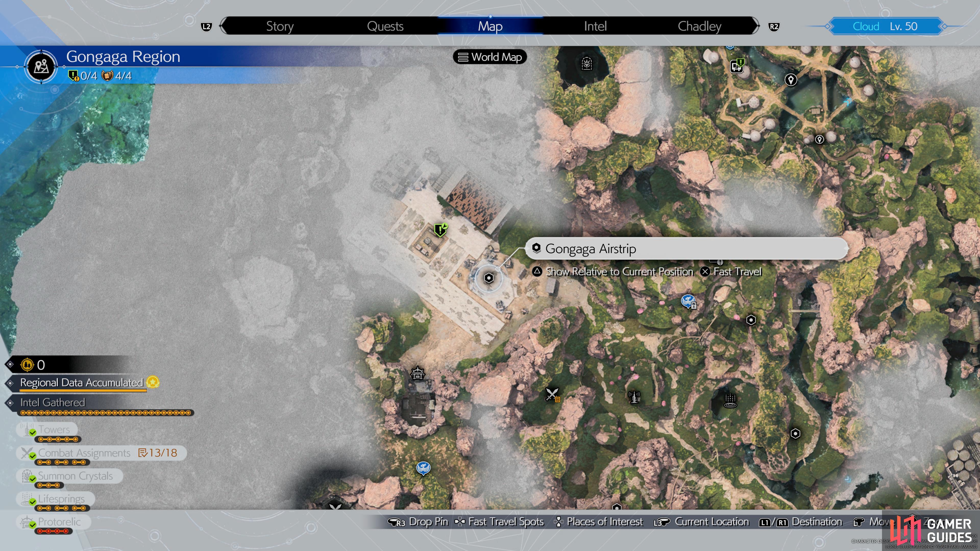This screenshot has height=551, width=980.
Task: Select the green quest marker on the airstrip
Action: 440,230
